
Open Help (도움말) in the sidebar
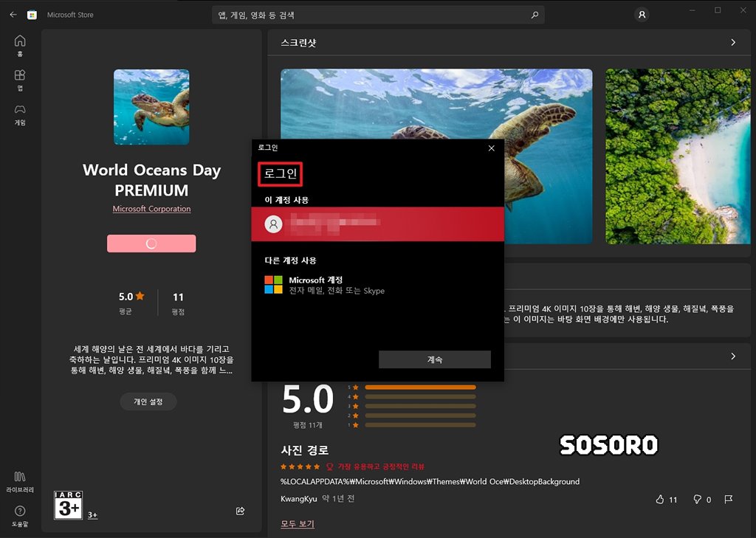click(20, 517)
